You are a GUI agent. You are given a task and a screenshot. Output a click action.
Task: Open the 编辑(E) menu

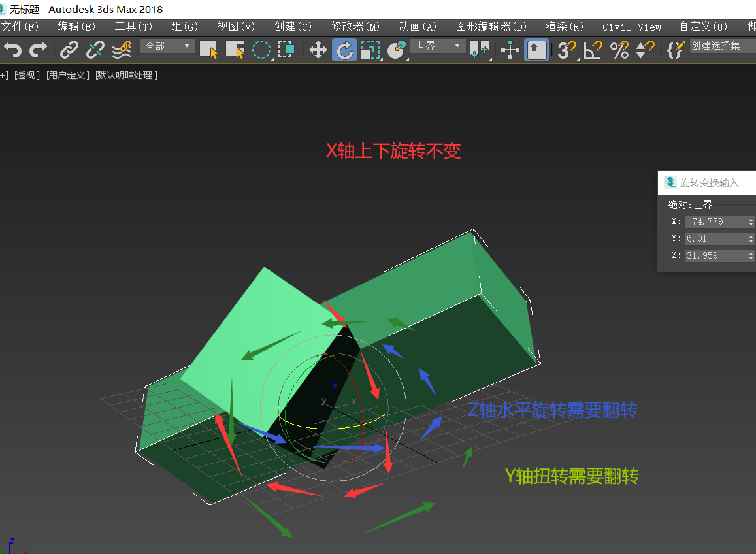click(x=76, y=27)
